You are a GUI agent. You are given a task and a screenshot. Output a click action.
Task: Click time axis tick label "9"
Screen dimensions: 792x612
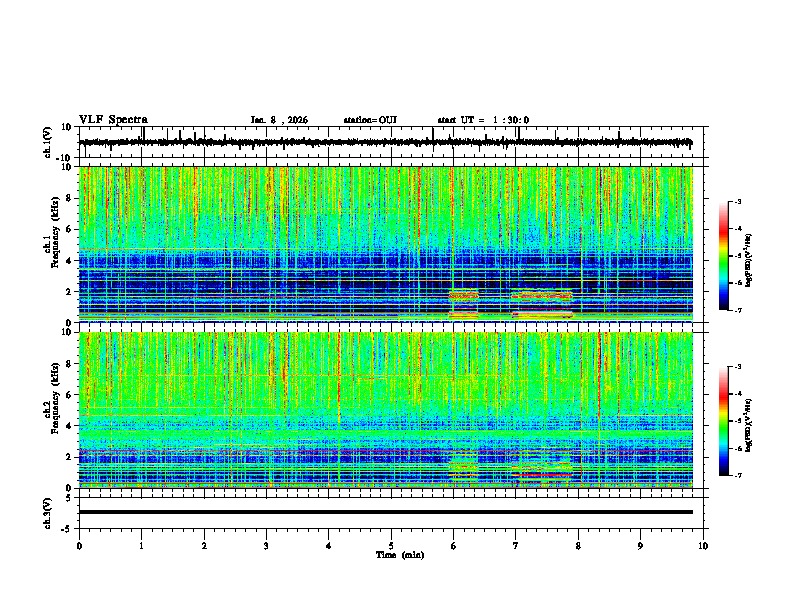[x=640, y=546]
